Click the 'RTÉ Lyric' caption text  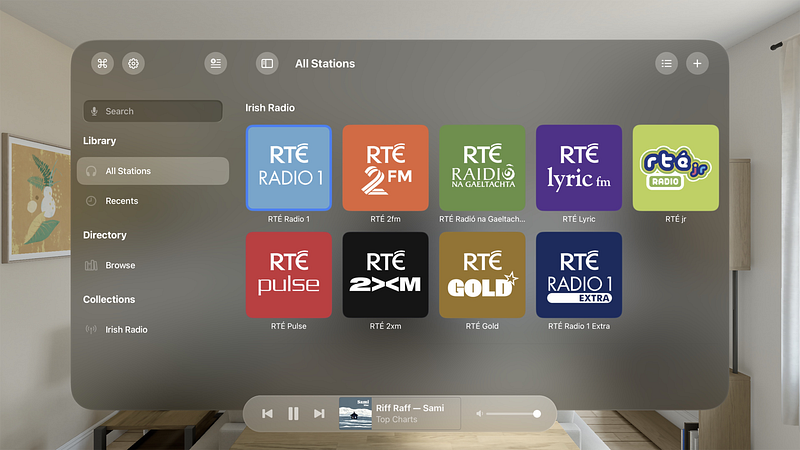[579, 219]
